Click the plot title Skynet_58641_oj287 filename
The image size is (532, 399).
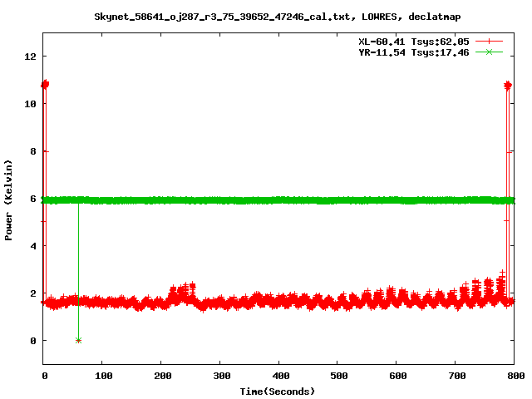277,17
